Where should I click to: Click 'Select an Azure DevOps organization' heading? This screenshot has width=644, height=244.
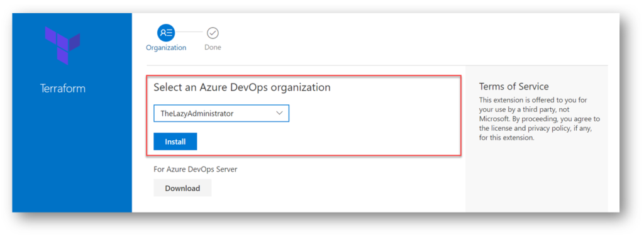242,87
